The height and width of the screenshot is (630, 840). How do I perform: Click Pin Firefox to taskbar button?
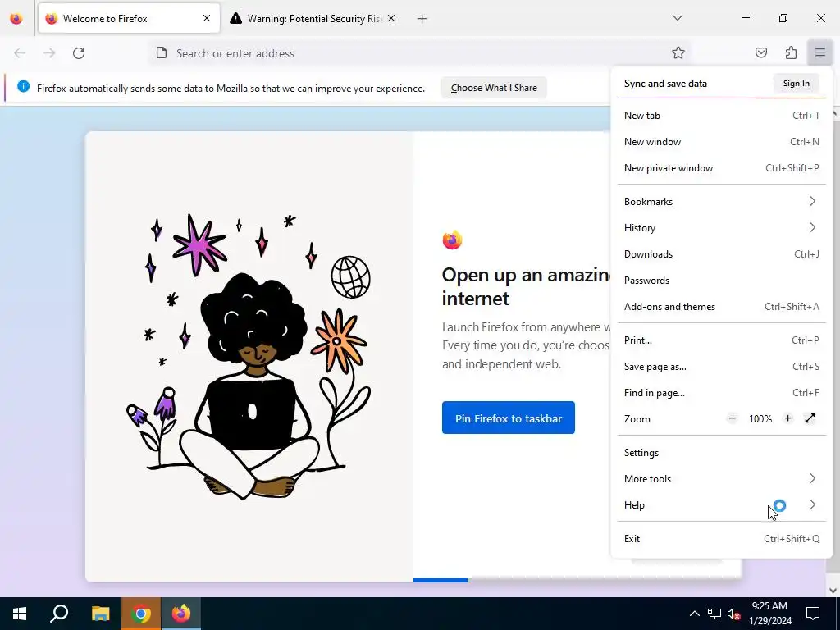[509, 418]
